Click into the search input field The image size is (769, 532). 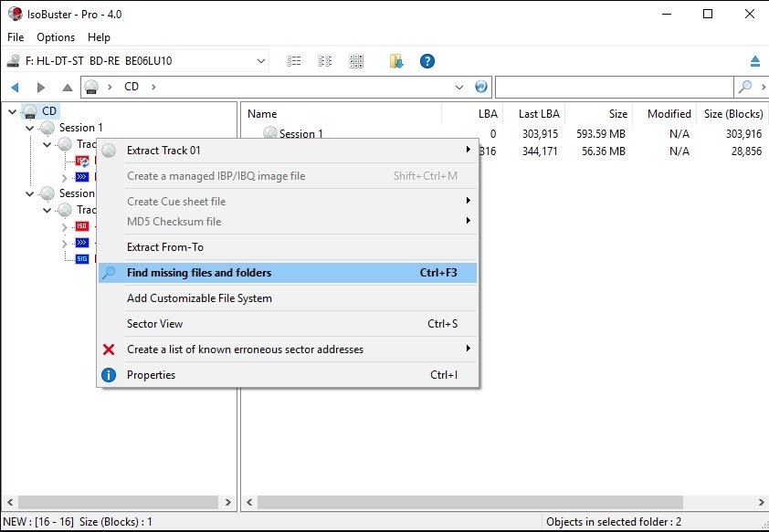[x=614, y=88]
